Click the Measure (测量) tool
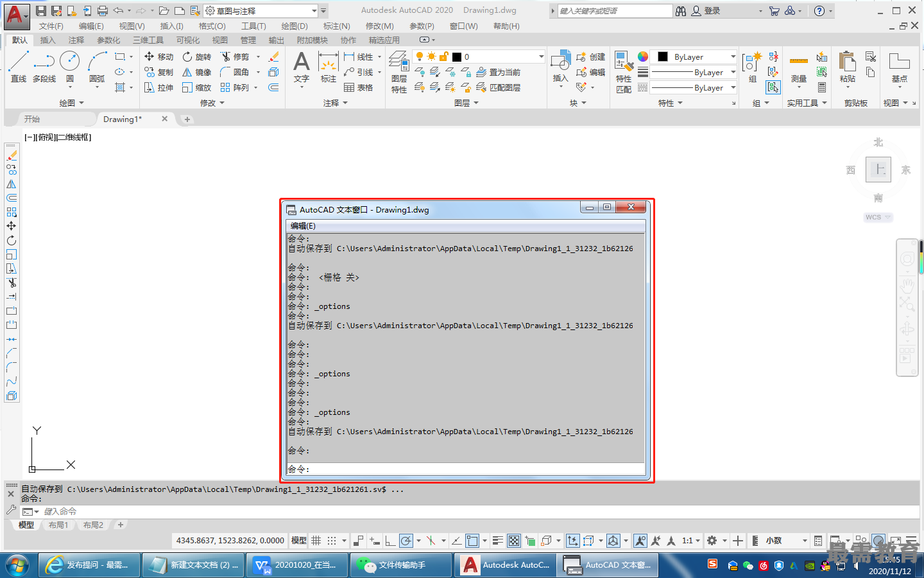Screen dimensions: 924x578 799,67
